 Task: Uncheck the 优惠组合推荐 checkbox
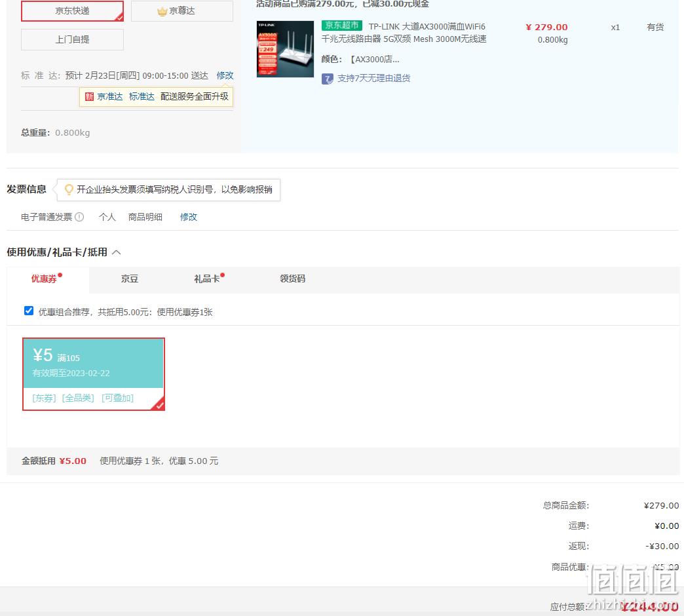click(29, 311)
